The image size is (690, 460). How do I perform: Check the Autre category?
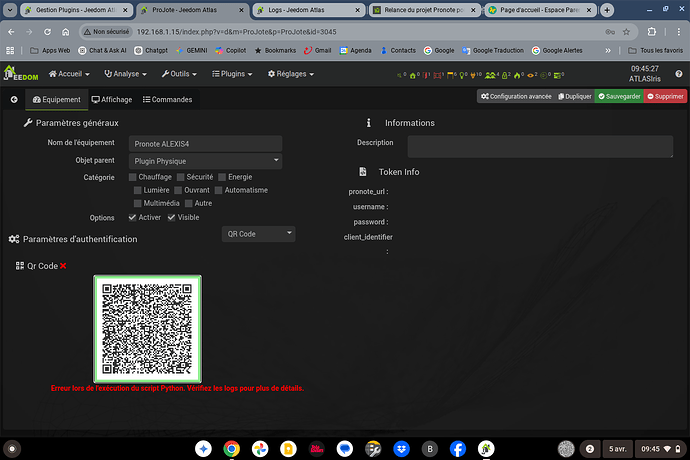188,203
